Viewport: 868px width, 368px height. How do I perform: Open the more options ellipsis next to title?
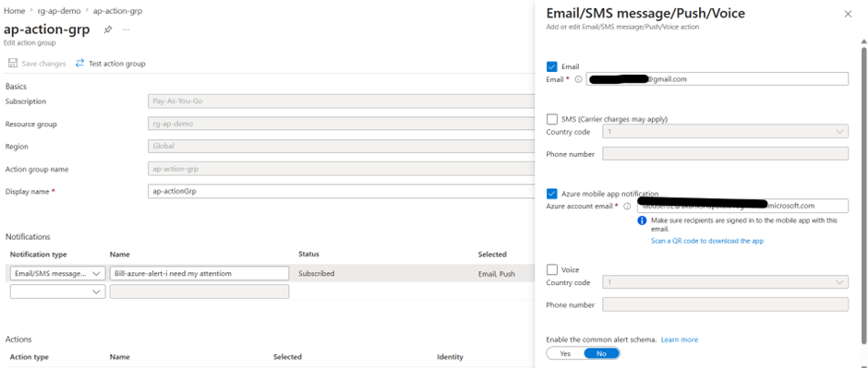tap(127, 30)
